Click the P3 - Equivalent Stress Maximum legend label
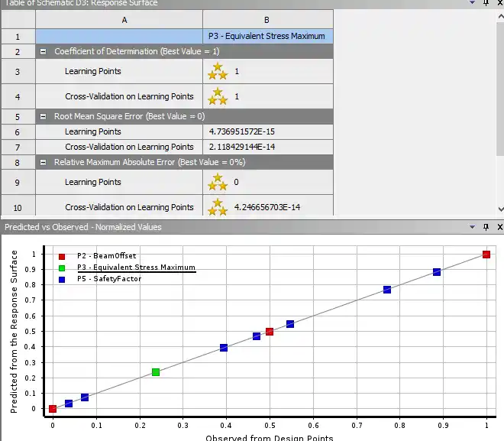Viewport: 504px width, 441px height. pos(136,268)
